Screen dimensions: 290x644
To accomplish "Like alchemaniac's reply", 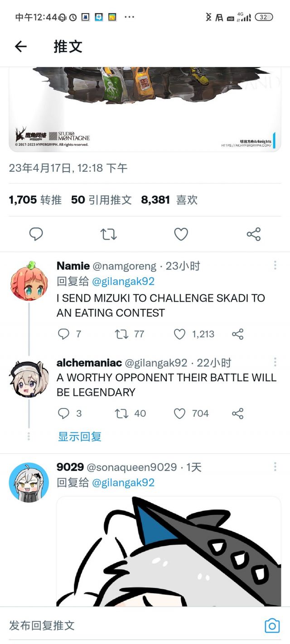I will coord(180,413).
